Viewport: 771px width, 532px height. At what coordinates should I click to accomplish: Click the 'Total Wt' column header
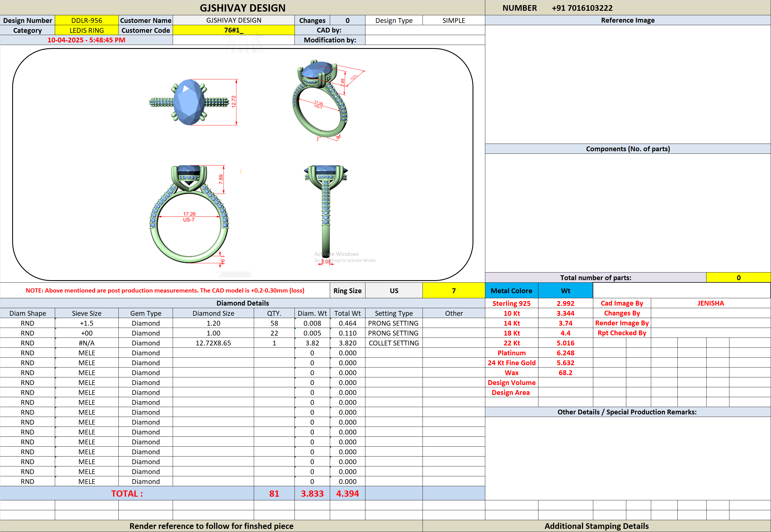click(x=348, y=313)
